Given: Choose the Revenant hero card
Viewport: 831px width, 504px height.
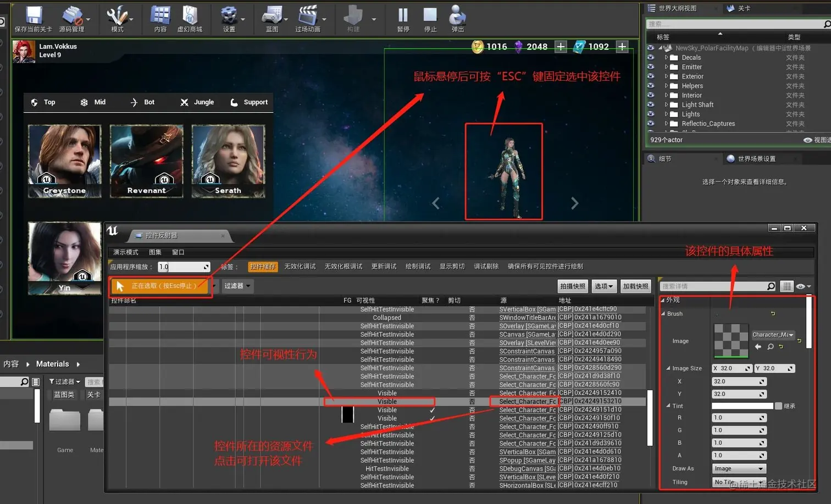Looking at the screenshot, I should click(x=146, y=160).
